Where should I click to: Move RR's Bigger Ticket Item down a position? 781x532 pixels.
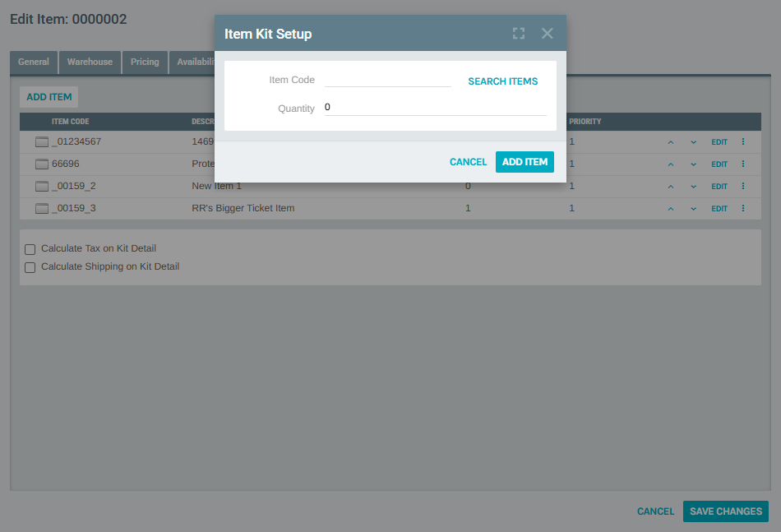[x=693, y=208]
